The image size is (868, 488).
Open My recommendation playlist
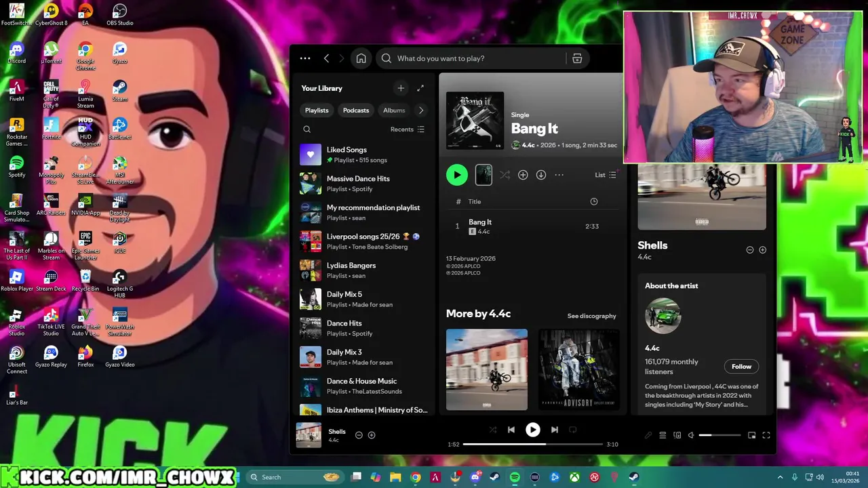365,212
